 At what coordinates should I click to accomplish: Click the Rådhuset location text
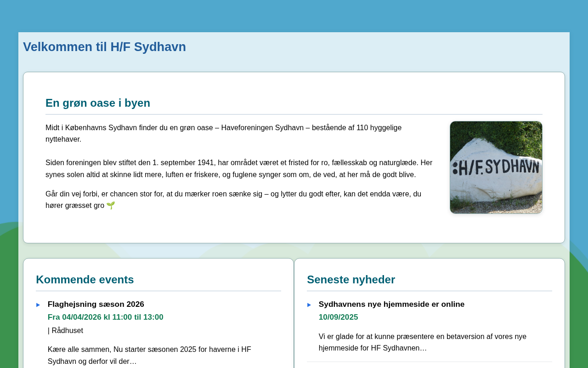[x=67, y=330]
